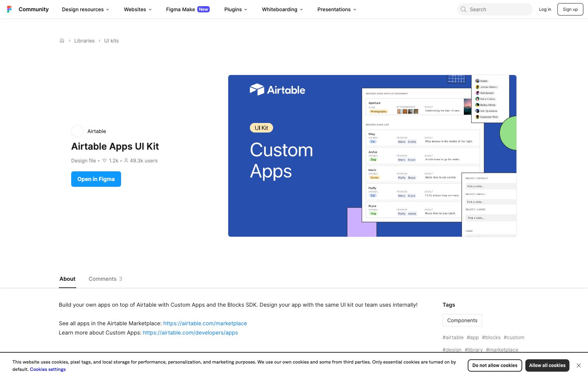The height and width of the screenshot is (379, 588).
Task: Click the Figma logo in the top bar
Action: 9,9
